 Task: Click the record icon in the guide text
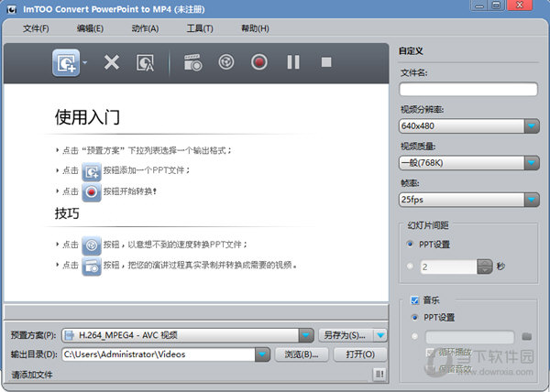pyautogui.click(x=92, y=192)
